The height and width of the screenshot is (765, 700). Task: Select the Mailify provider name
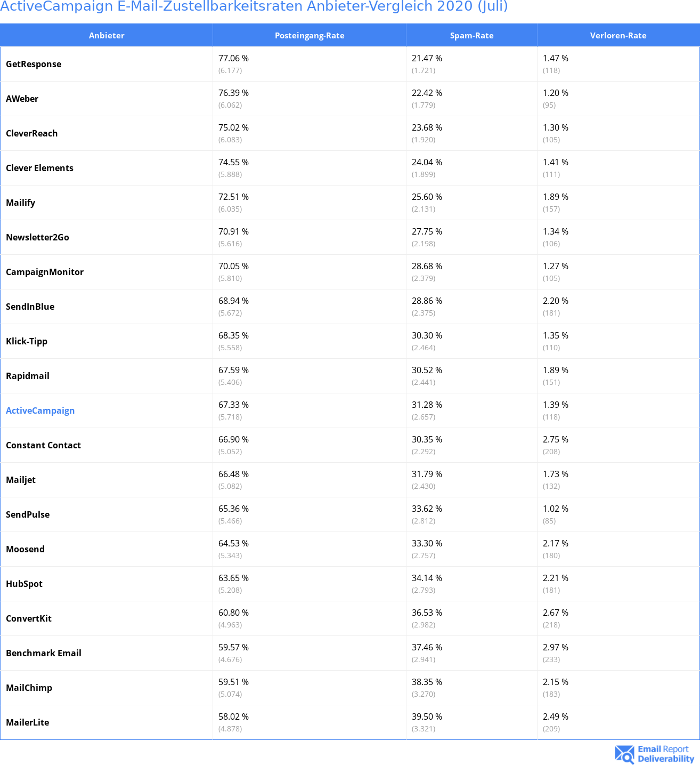21,203
